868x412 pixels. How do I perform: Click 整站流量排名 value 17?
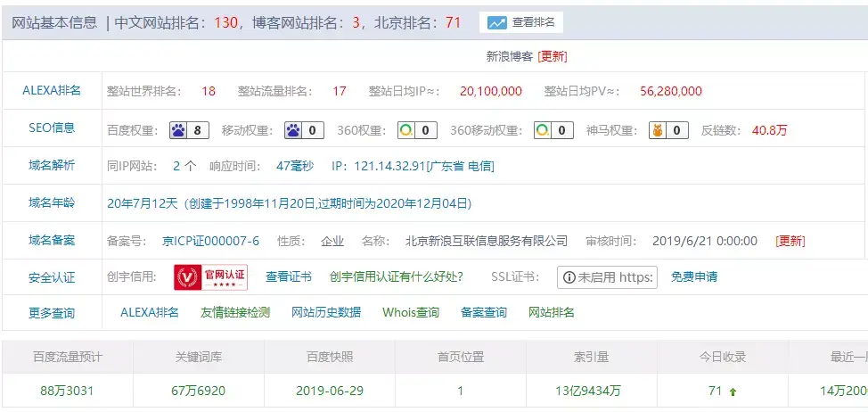pyautogui.click(x=340, y=91)
